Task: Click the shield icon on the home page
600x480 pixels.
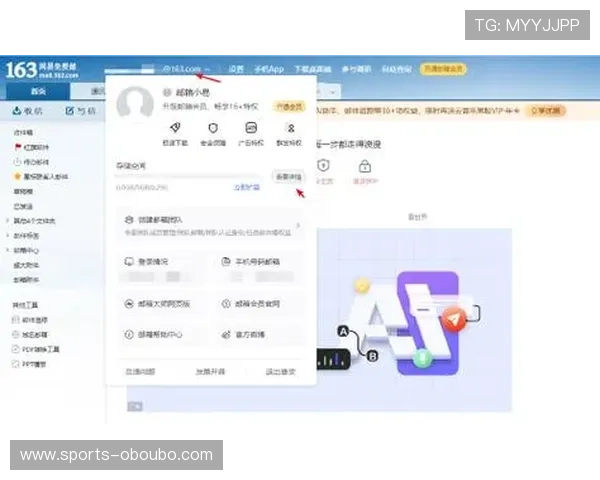Action: (x=324, y=166)
